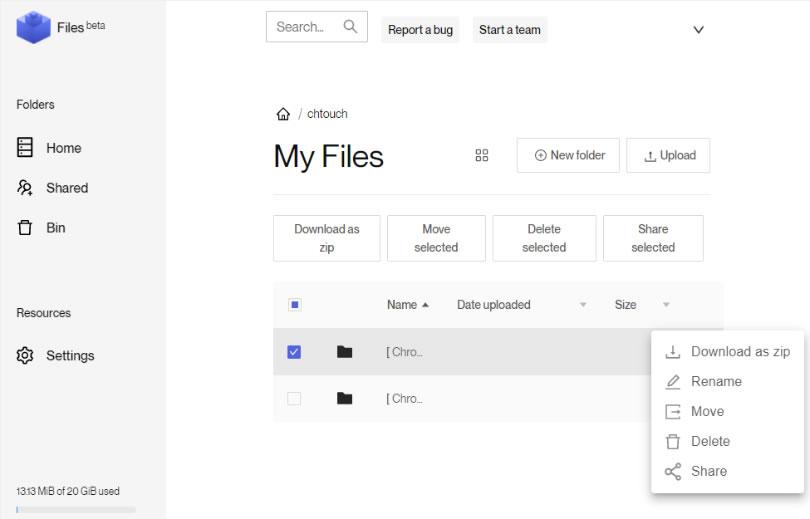Click folder icon of the checked row
Screen dimensions: 810x519
click(x=345, y=352)
